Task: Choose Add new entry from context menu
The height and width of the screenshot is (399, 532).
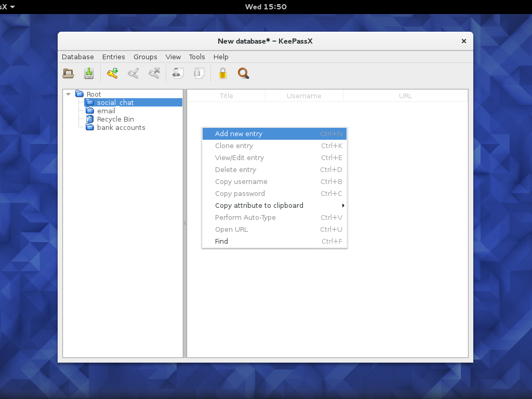Action: pyautogui.click(x=274, y=134)
